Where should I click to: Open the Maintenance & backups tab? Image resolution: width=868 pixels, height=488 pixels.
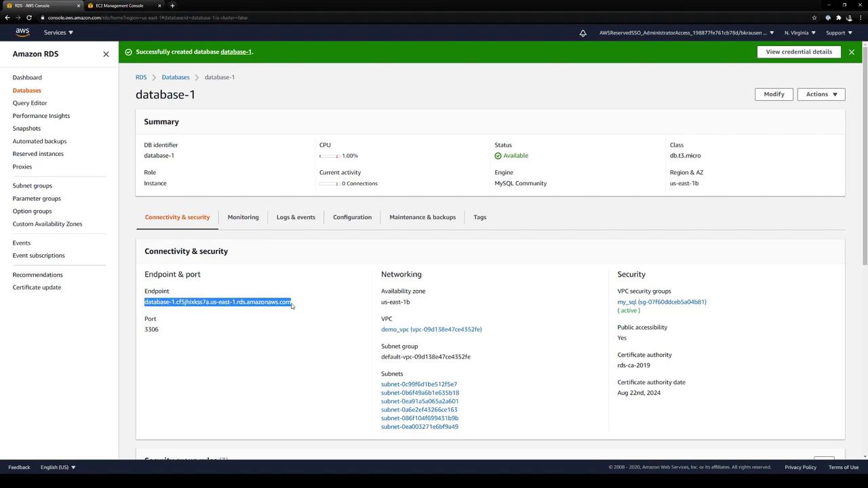click(x=422, y=218)
